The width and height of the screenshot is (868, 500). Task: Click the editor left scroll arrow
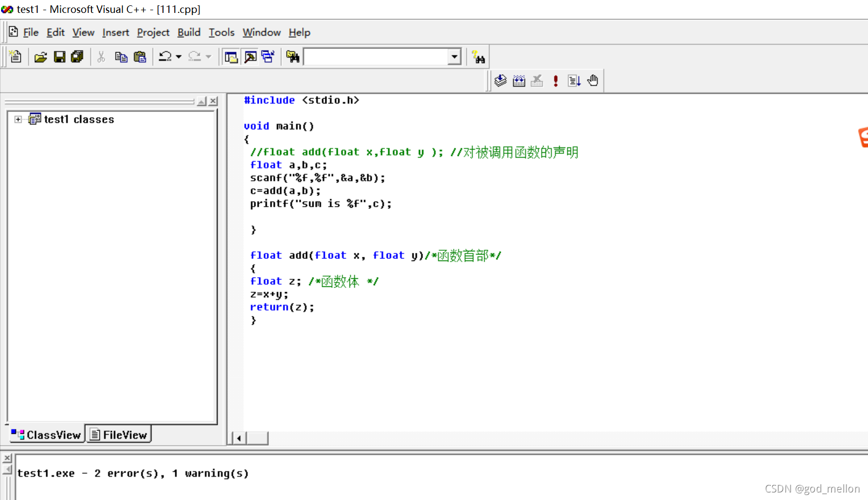tap(239, 438)
